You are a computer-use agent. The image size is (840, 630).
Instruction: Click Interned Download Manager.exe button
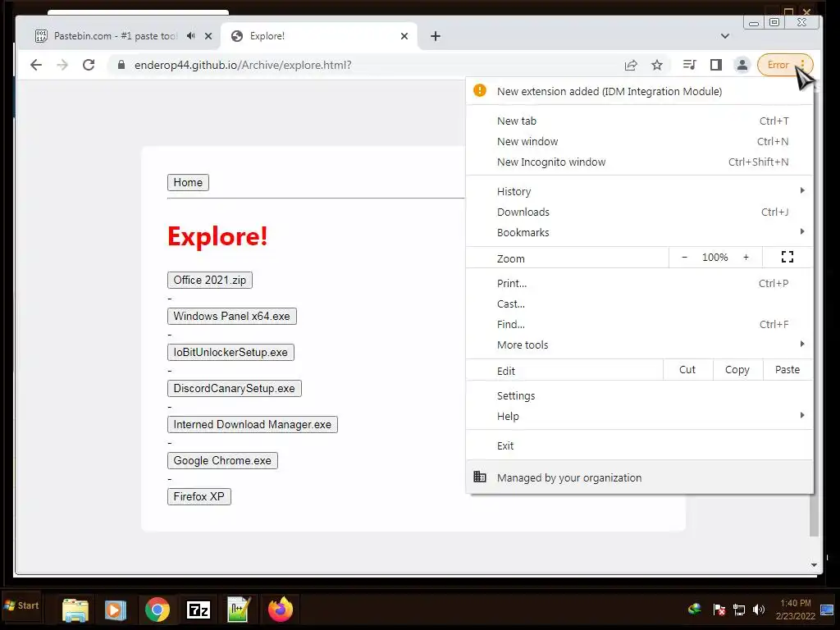pos(253,424)
